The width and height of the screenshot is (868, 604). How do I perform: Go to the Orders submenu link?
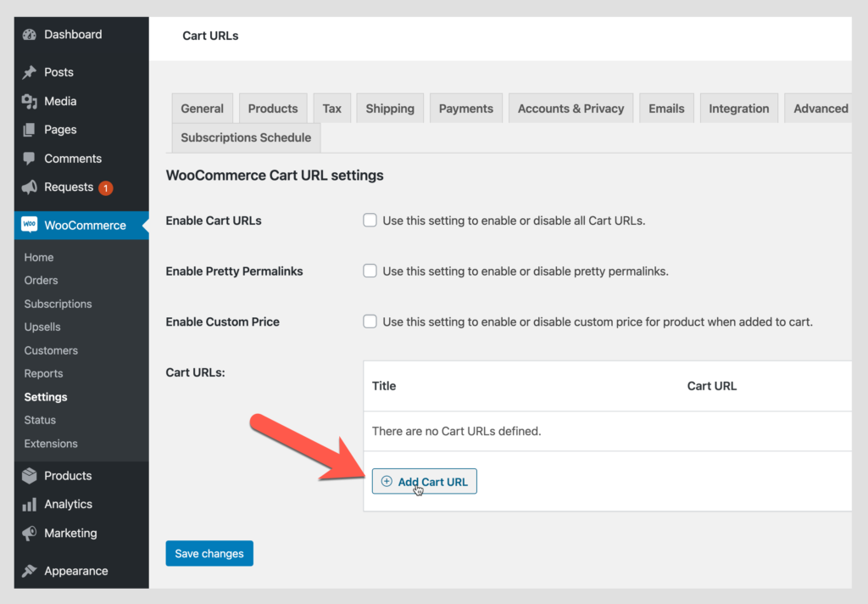tap(41, 281)
